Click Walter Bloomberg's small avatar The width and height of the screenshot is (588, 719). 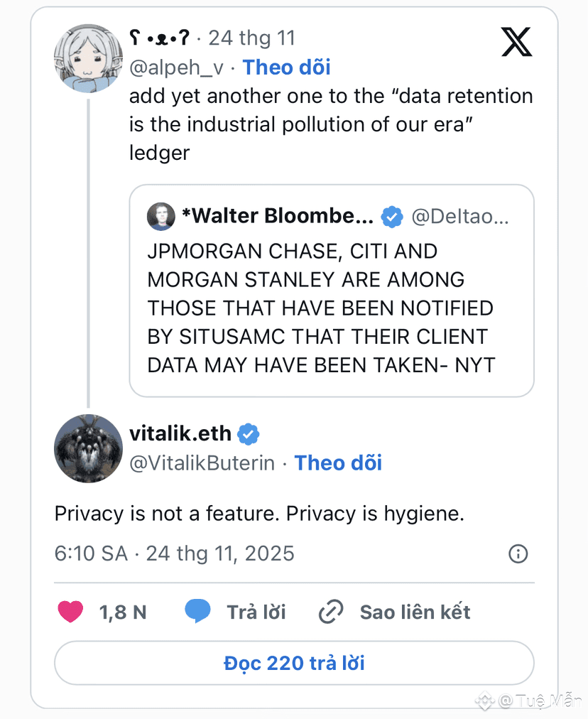[x=161, y=217]
